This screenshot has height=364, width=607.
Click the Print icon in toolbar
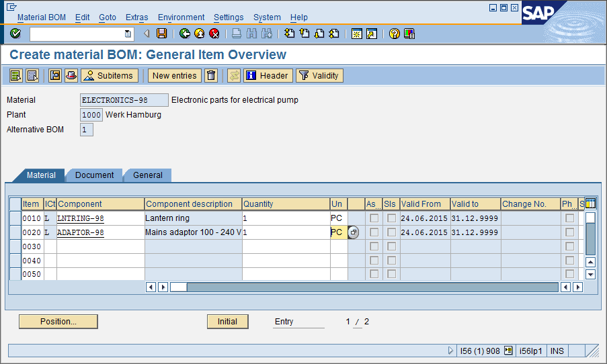pos(237,34)
